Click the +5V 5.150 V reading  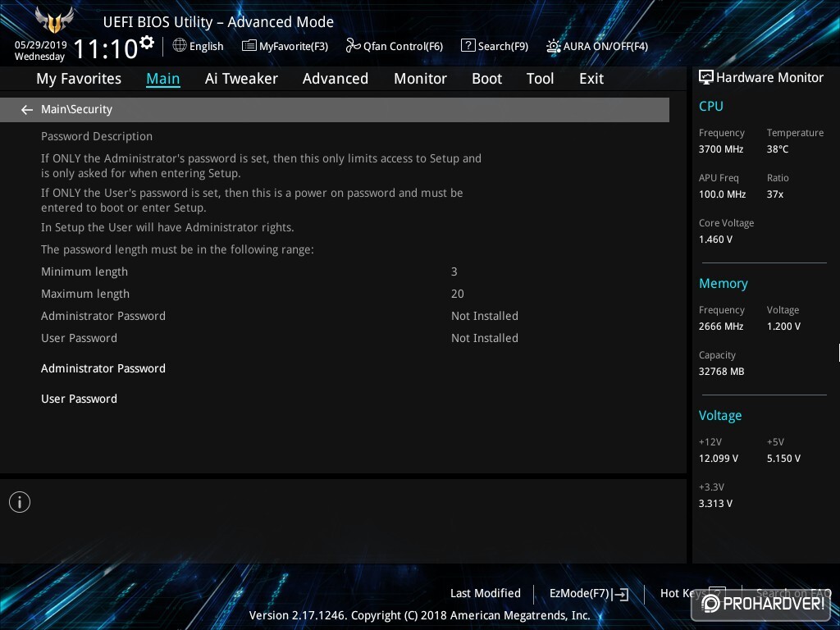pyautogui.click(x=783, y=459)
